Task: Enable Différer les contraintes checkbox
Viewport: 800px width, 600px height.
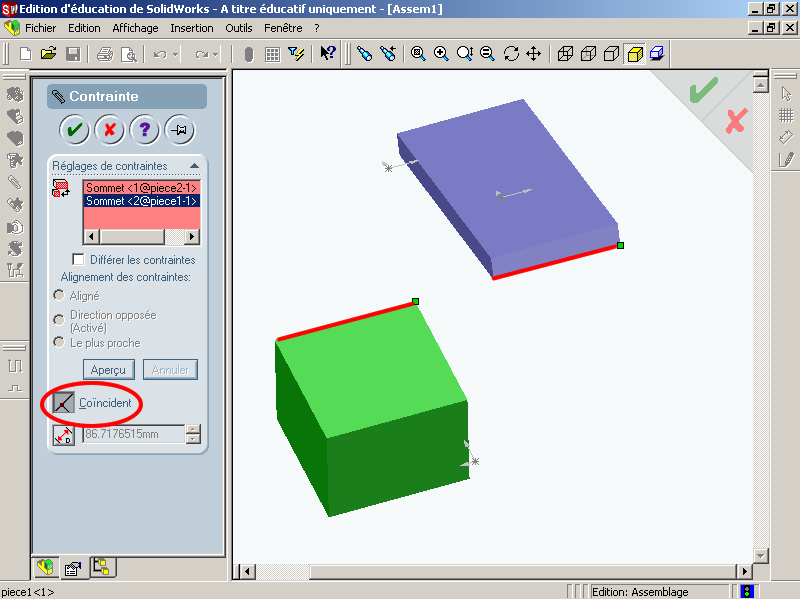Action: [78, 260]
